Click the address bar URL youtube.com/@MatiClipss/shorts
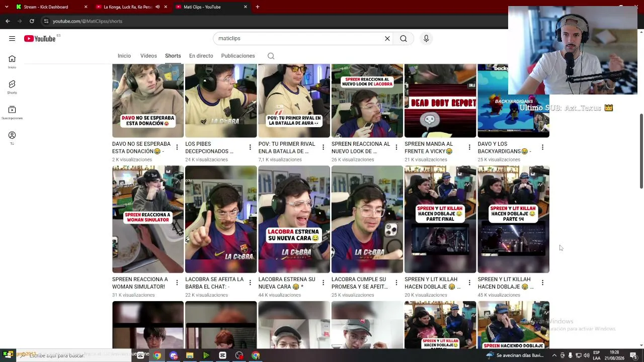Screen dimensions: 644x362 point(88,21)
